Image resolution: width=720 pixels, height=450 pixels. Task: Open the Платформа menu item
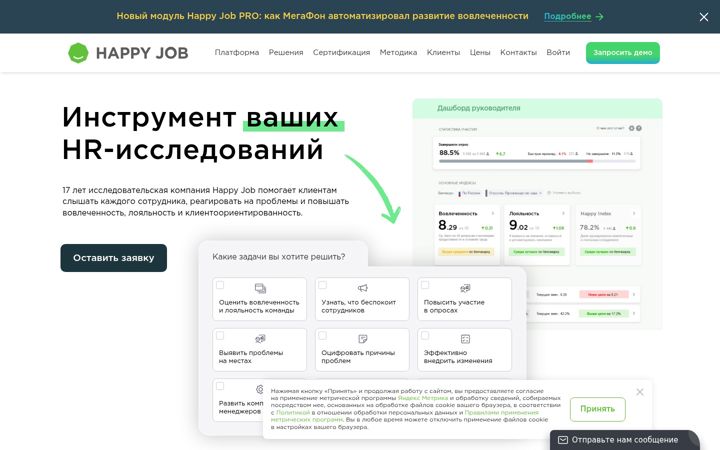click(237, 52)
